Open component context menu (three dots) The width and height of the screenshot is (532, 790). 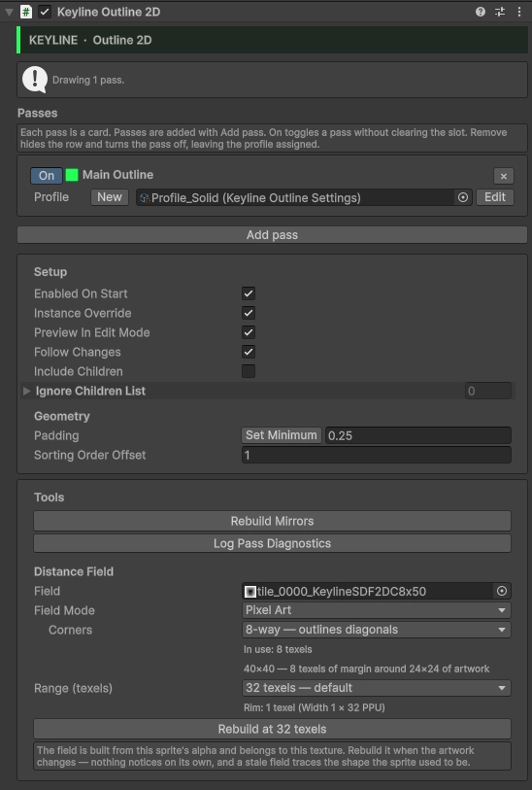coord(519,12)
